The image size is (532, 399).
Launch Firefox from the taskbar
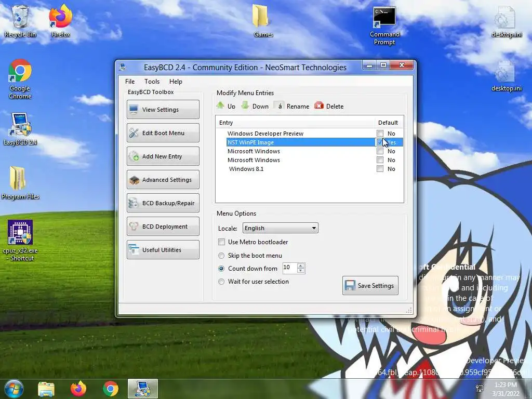coord(78,389)
